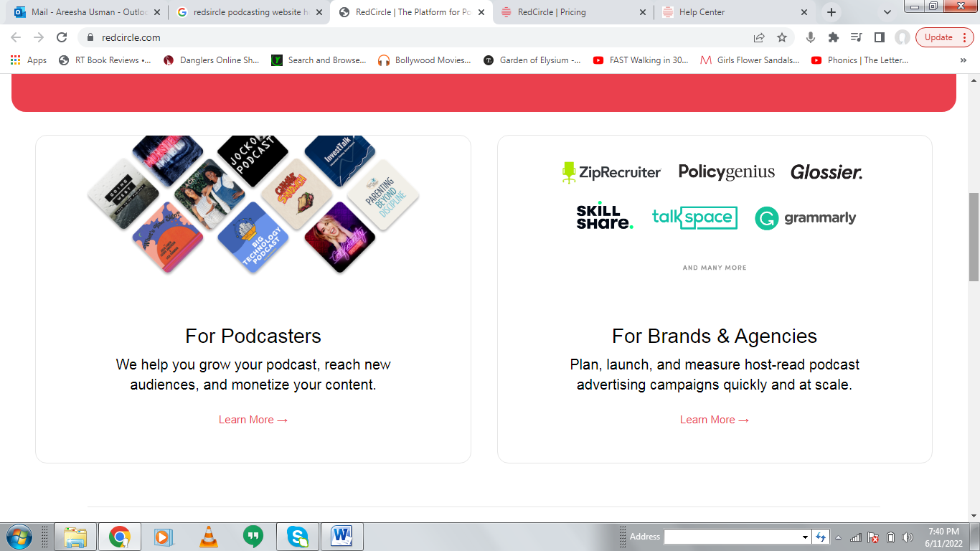Open Learn More under For Podcasters
This screenshot has height=551, width=980.
coord(253,420)
